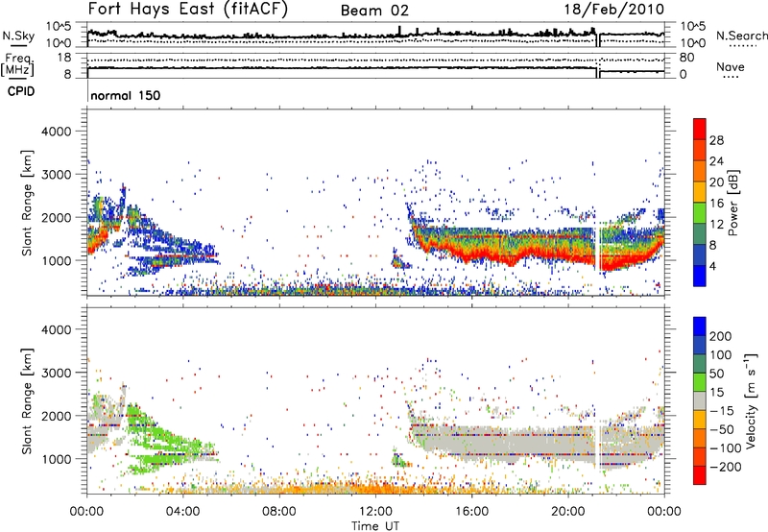Click the "12:00" time axis label
Screen dimensions: 768x532
[x=375, y=512]
